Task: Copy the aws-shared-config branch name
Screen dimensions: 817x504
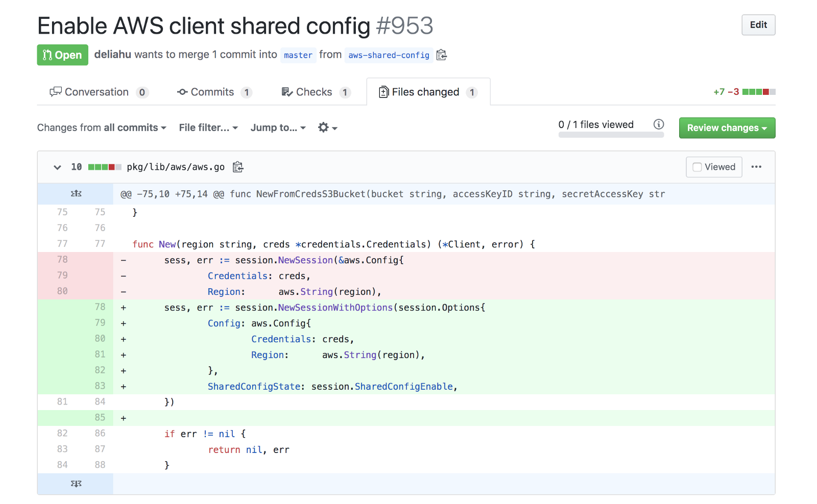Action: (x=442, y=55)
